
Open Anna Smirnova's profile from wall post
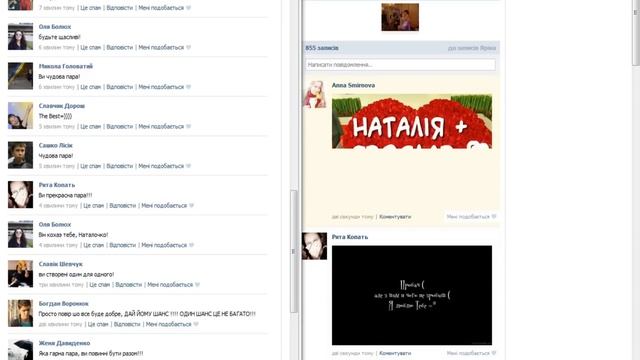click(x=353, y=85)
